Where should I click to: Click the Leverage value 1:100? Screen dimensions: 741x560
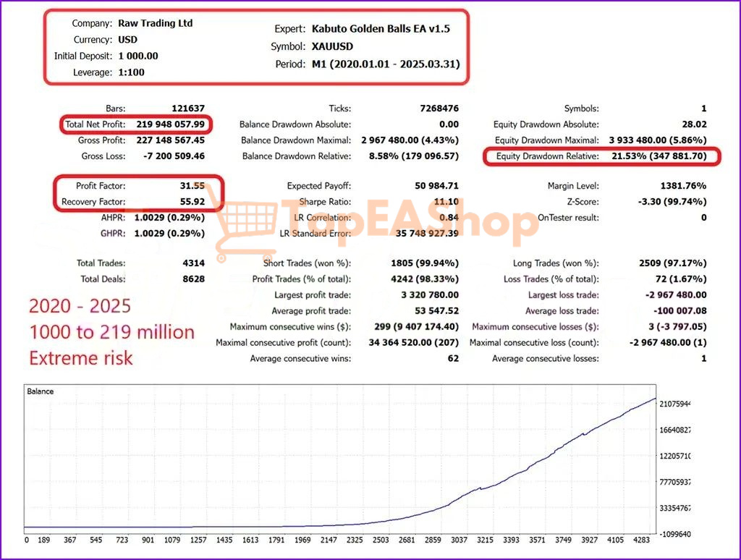click(x=133, y=72)
